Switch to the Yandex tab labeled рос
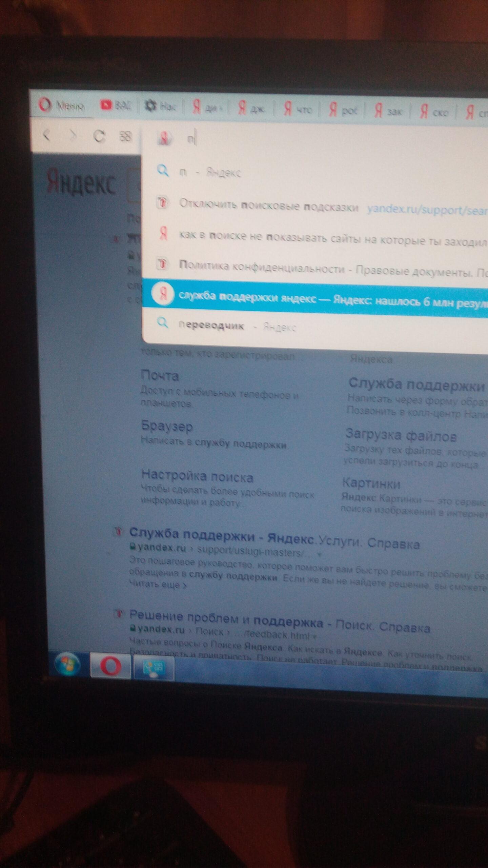 (x=343, y=110)
